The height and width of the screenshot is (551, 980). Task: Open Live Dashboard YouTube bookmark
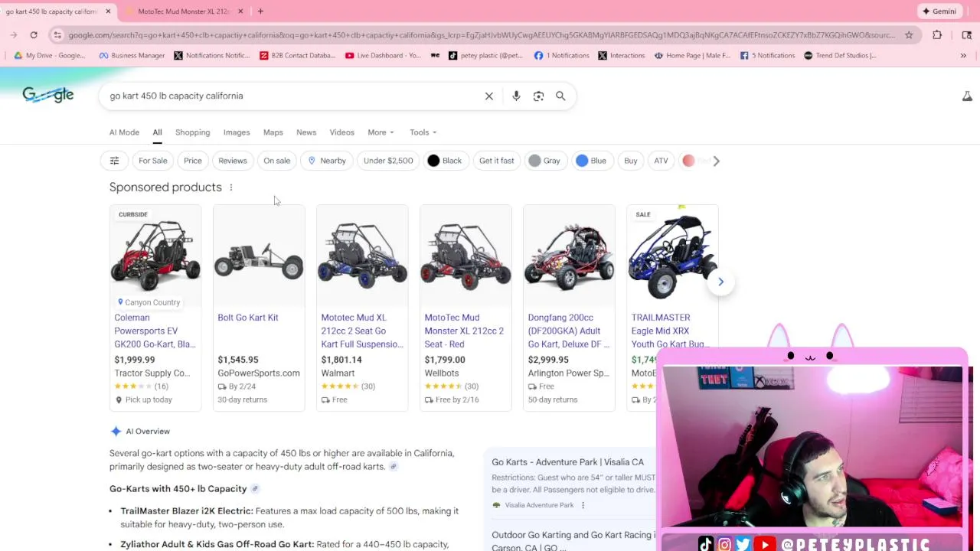(x=383, y=55)
